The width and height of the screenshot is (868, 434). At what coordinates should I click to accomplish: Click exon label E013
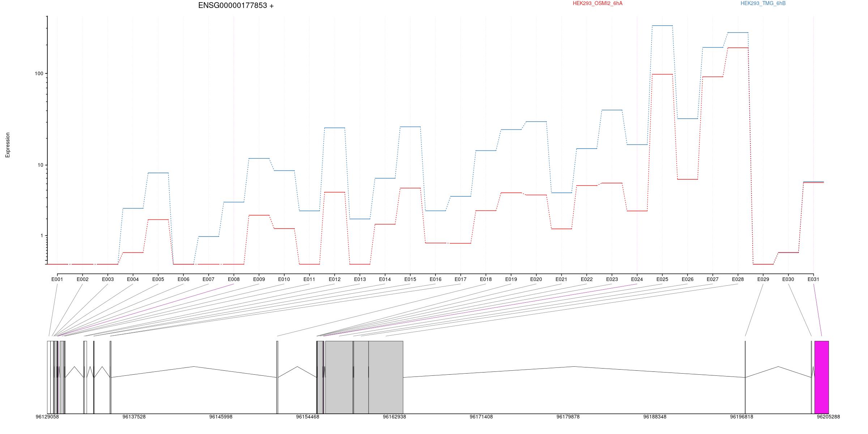pyautogui.click(x=360, y=279)
